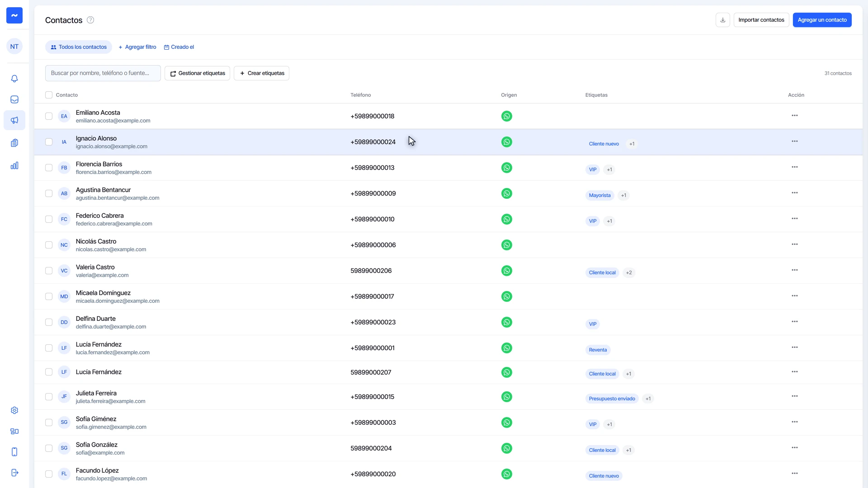The image size is (868, 488).
Task: Open the Creado el date filter
Action: tap(179, 47)
